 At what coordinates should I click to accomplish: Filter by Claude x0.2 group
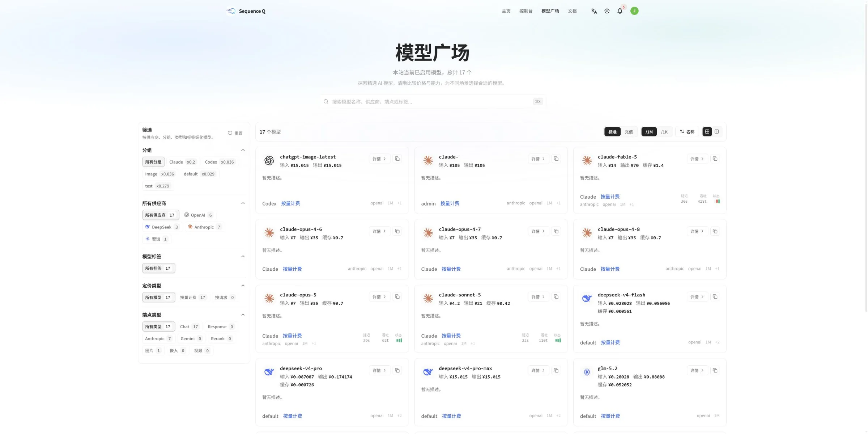pyautogui.click(x=182, y=162)
